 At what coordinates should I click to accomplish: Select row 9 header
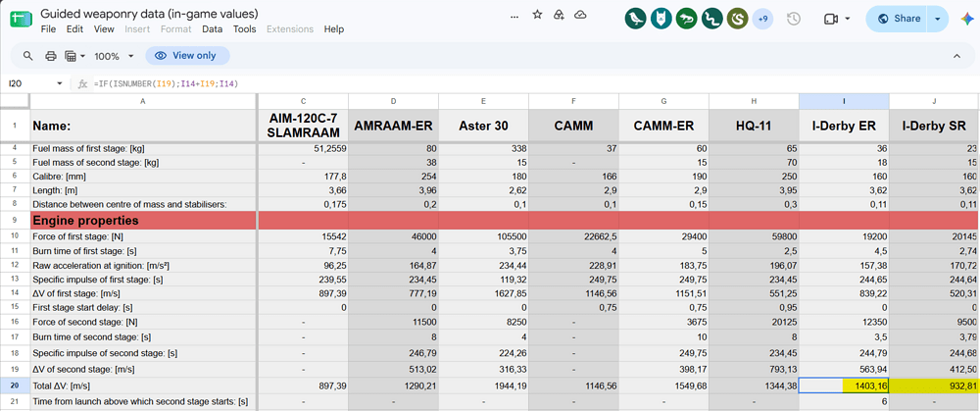(x=15, y=220)
